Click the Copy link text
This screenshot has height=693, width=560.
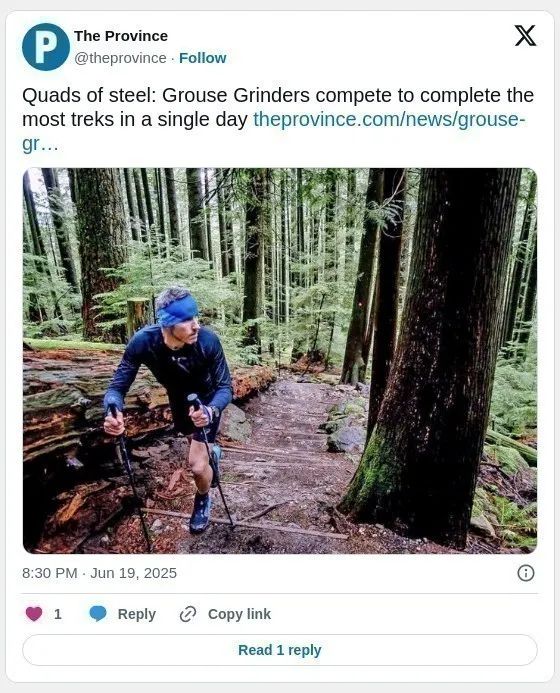tap(239, 614)
